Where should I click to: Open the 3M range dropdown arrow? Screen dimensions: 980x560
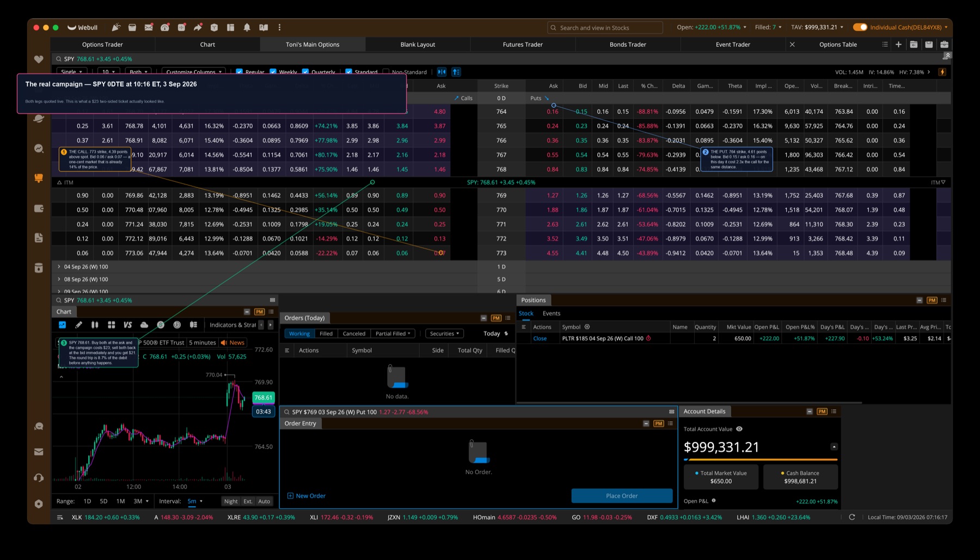pos(146,501)
